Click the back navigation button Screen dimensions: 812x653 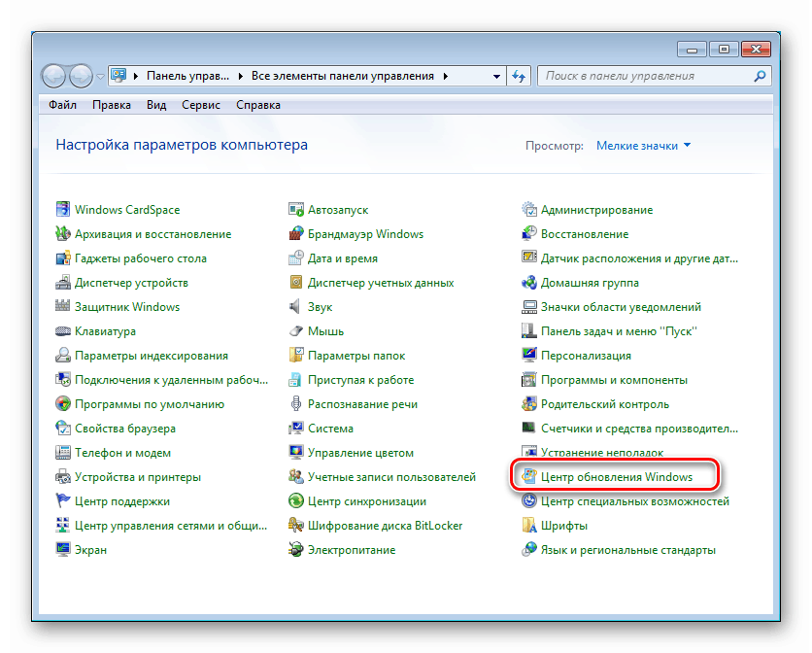51,75
